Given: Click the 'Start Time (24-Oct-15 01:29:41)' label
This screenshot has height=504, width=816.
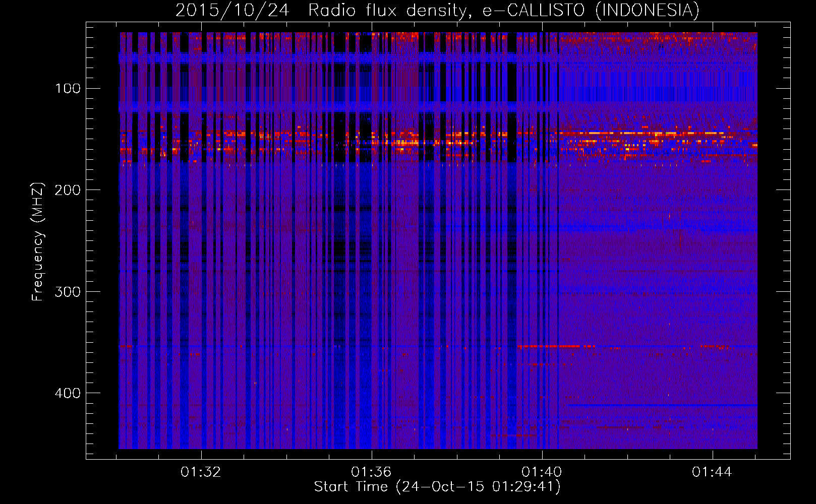Looking at the screenshot, I should [x=437, y=487].
